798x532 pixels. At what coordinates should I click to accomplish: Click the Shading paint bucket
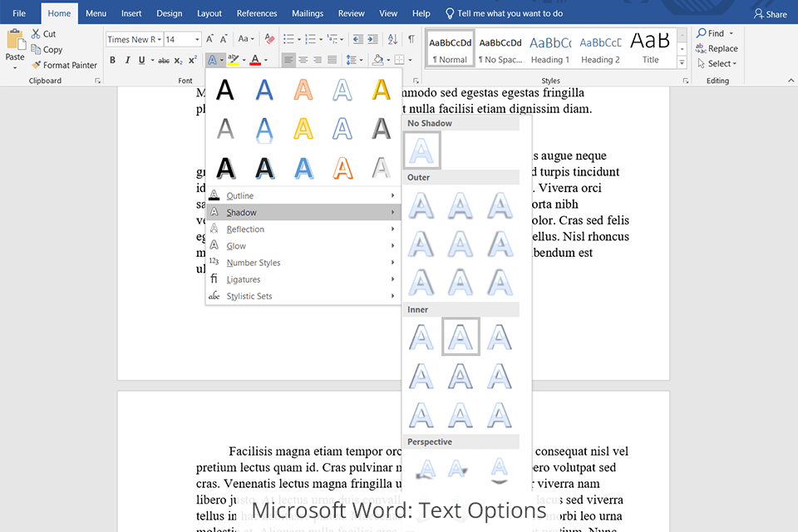pos(377,60)
